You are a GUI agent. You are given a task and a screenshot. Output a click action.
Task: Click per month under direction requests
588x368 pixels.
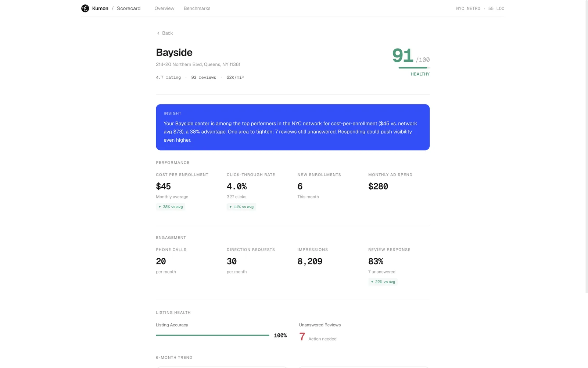[237, 272]
